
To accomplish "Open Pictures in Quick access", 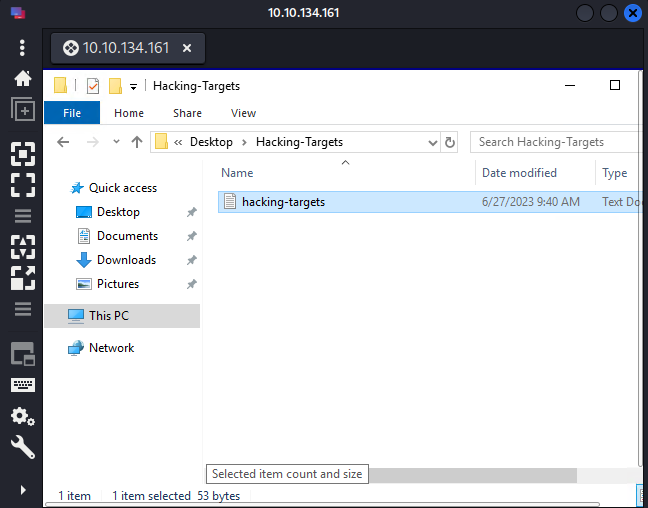I will coord(118,284).
